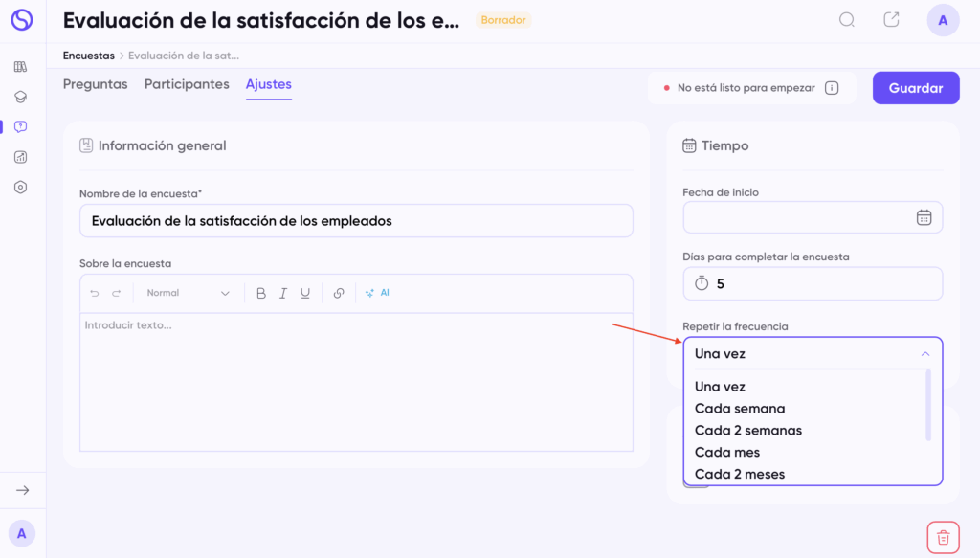Switch to the Participantes tab
The height and width of the screenshot is (558, 980).
tap(187, 84)
